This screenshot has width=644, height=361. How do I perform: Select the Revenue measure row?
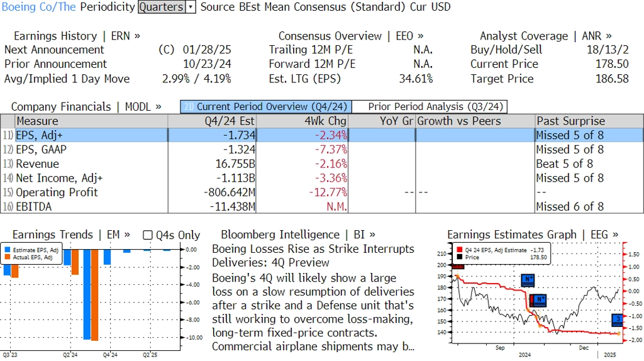click(x=322, y=164)
